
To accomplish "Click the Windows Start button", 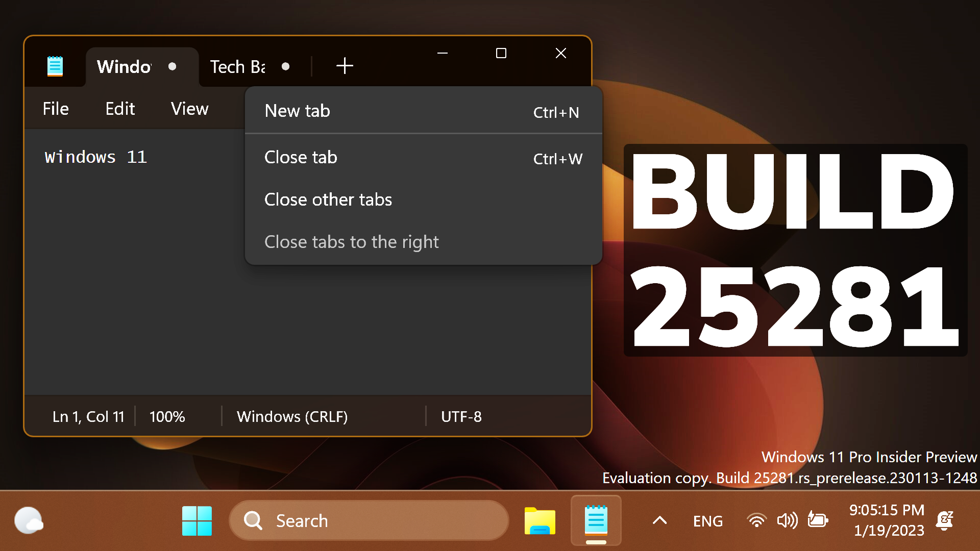I will click(x=197, y=520).
